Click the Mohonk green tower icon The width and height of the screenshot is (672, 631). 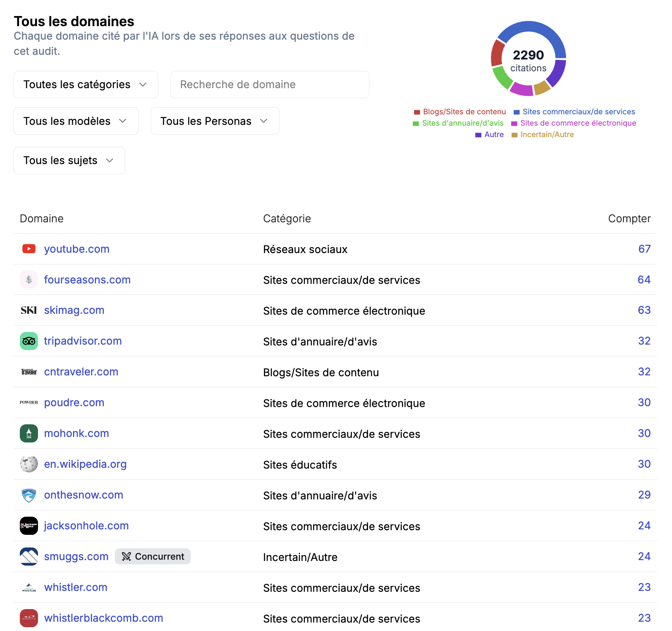click(x=29, y=433)
